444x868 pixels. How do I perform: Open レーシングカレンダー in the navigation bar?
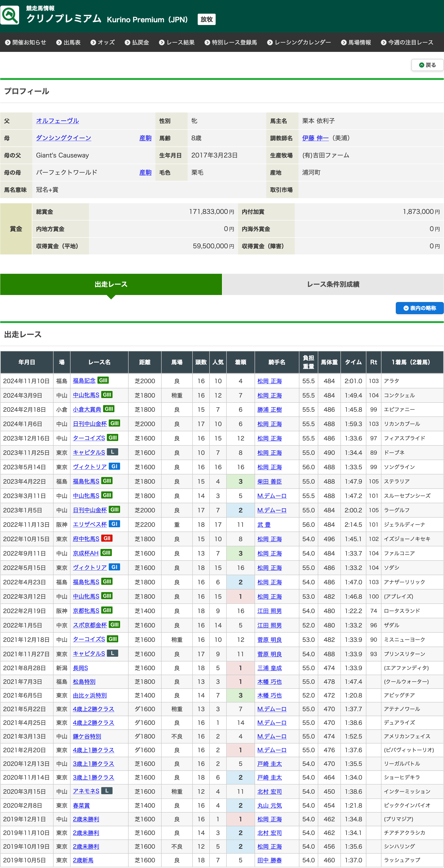tap(299, 42)
